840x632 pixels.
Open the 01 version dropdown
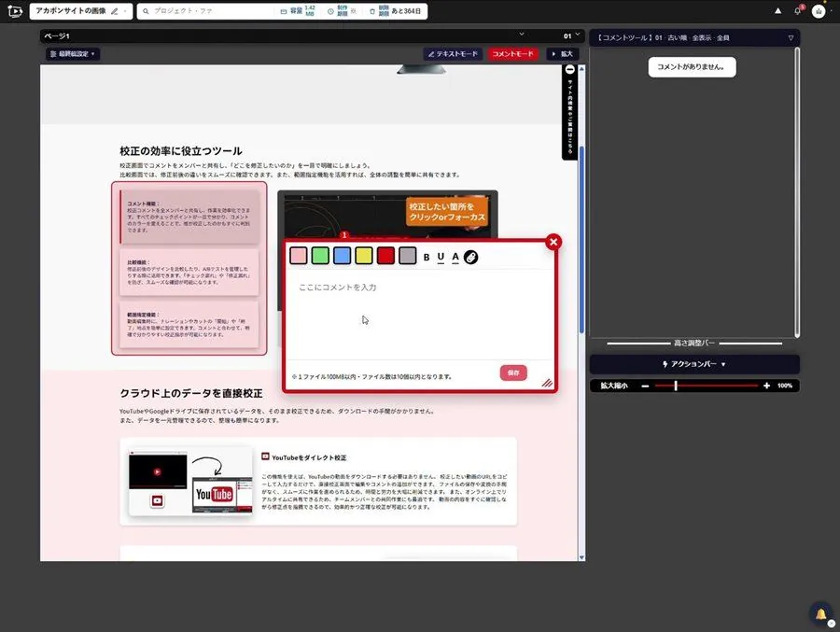(571, 35)
